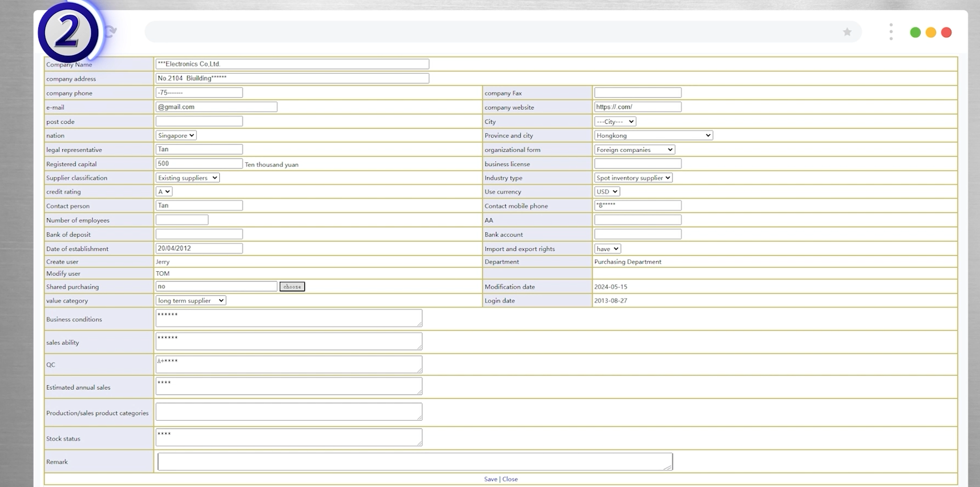Focus the Remark text area
This screenshot has width=980, height=487.
[x=414, y=461]
